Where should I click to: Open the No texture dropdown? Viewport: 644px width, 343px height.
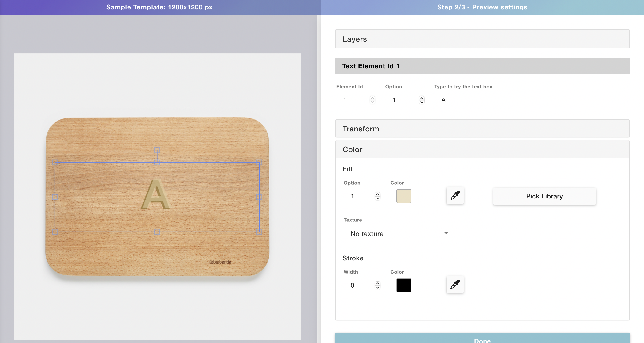point(400,234)
